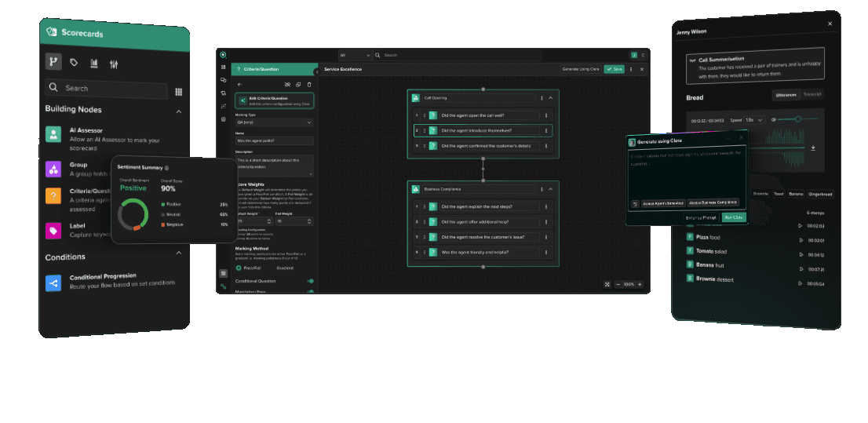Click the Ask Clara button
Screen dimensions: 868x423
point(734,217)
